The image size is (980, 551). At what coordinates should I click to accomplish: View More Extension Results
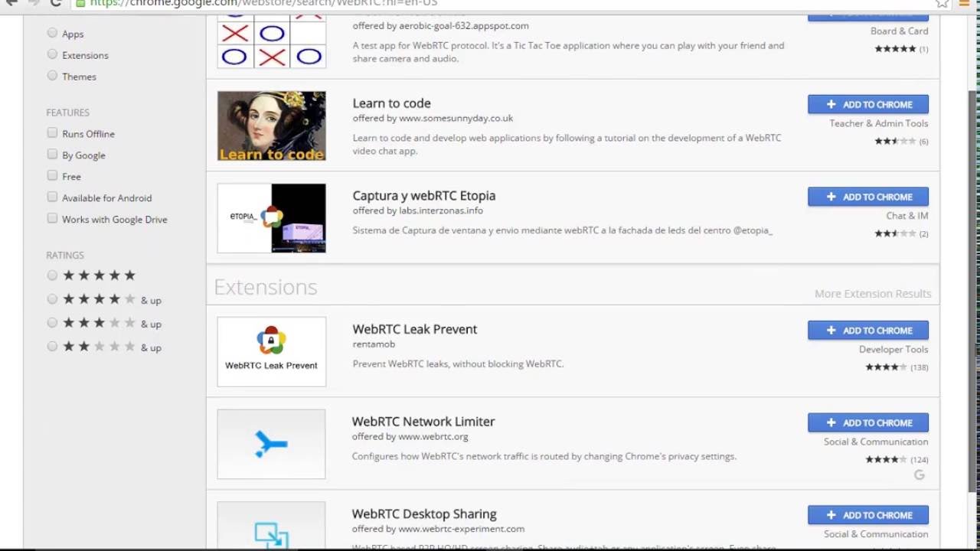click(873, 294)
